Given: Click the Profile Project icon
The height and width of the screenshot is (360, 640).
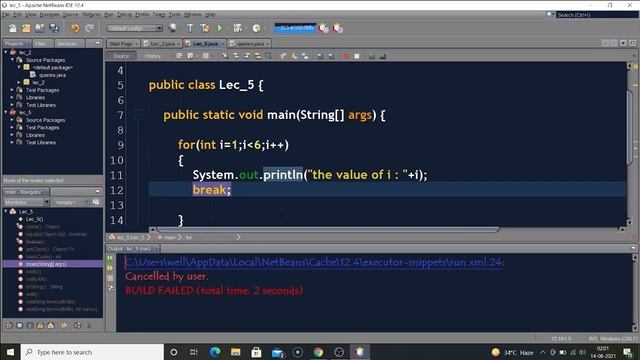Looking at the screenshot, I should [x=256, y=28].
